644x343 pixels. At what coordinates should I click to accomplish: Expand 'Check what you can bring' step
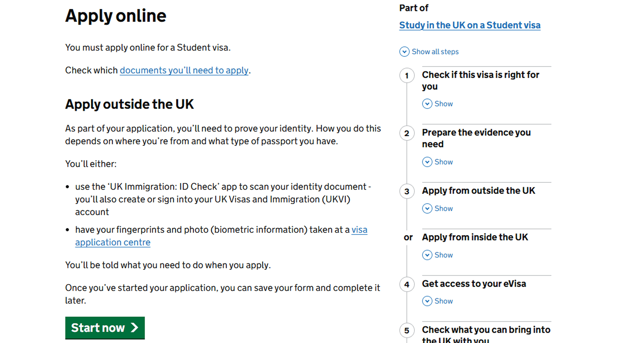(x=486, y=330)
